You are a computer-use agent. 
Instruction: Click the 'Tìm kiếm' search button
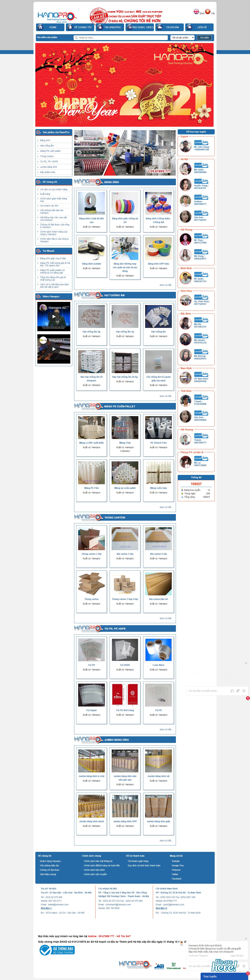(x=204, y=38)
